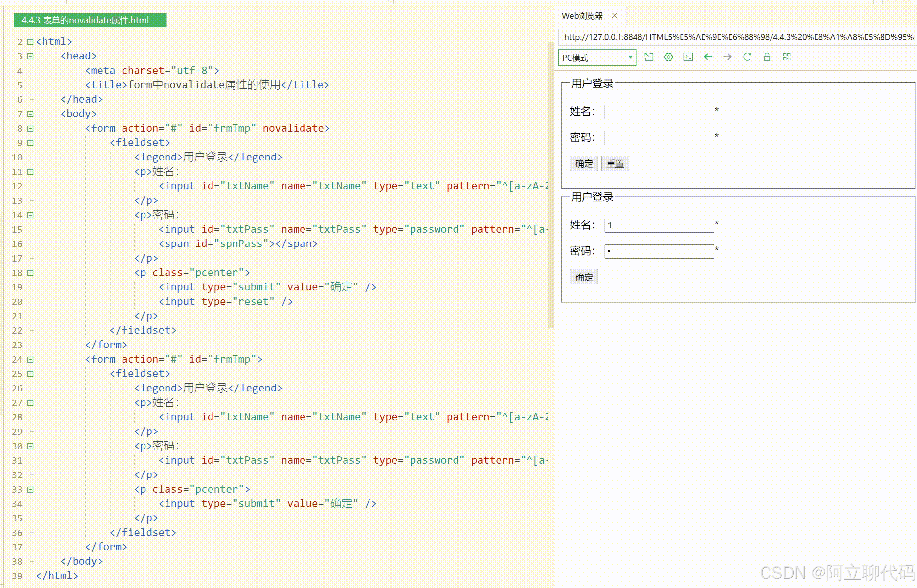Refresh the preview page
Image resolution: width=917 pixels, height=588 pixels.
click(x=747, y=57)
